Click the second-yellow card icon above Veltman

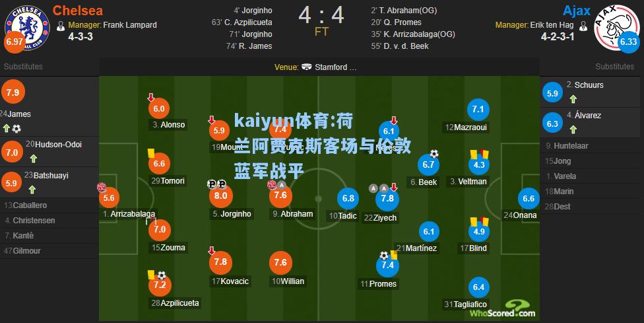(x=479, y=155)
